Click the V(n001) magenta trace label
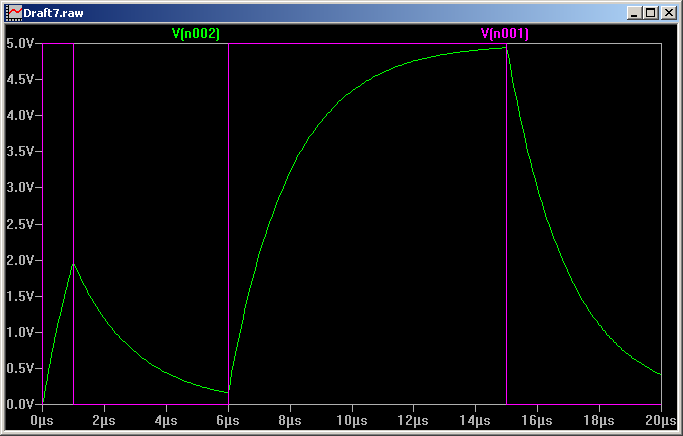Screen dimensions: 683x436 [x=504, y=34]
